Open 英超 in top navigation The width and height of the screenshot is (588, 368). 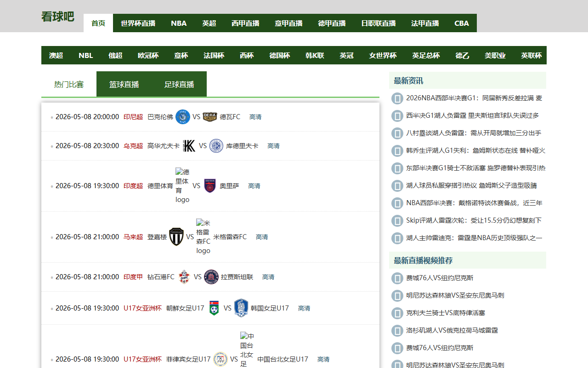pos(209,23)
